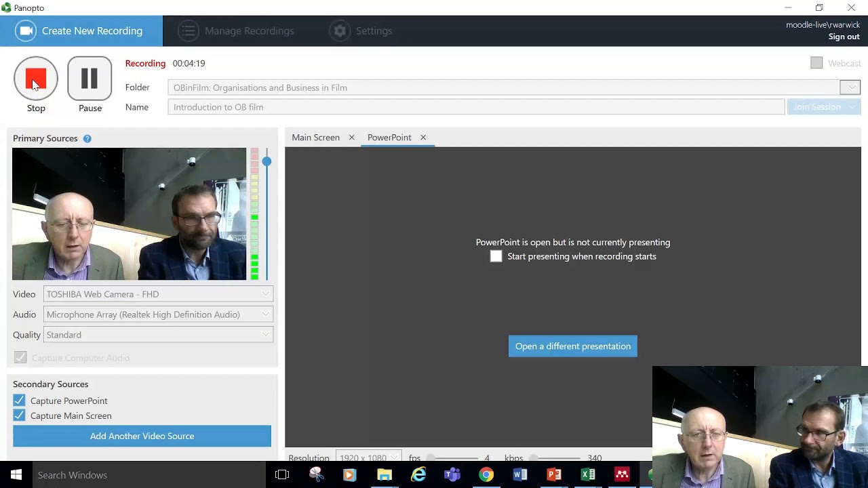This screenshot has height=488, width=868.
Task: Open PowerPoint from the taskbar
Action: (x=554, y=475)
